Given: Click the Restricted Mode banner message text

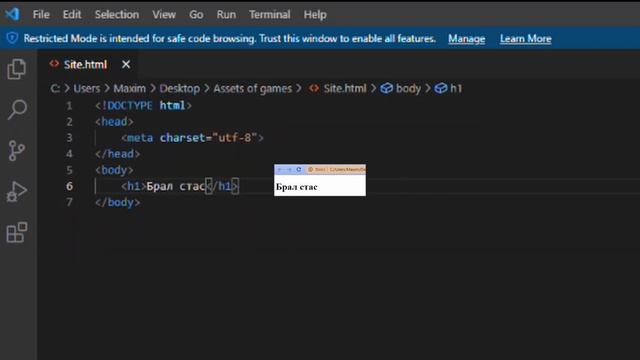Looking at the screenshot, I should coord(229,39).
